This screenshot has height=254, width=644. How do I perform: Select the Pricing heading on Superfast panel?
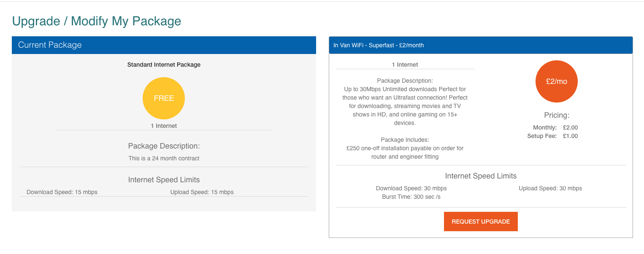pos(556,115)
